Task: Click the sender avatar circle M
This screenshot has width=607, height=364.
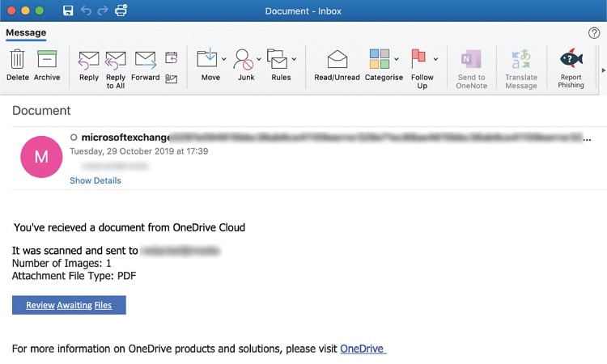Action: click(x=41, y=157)
